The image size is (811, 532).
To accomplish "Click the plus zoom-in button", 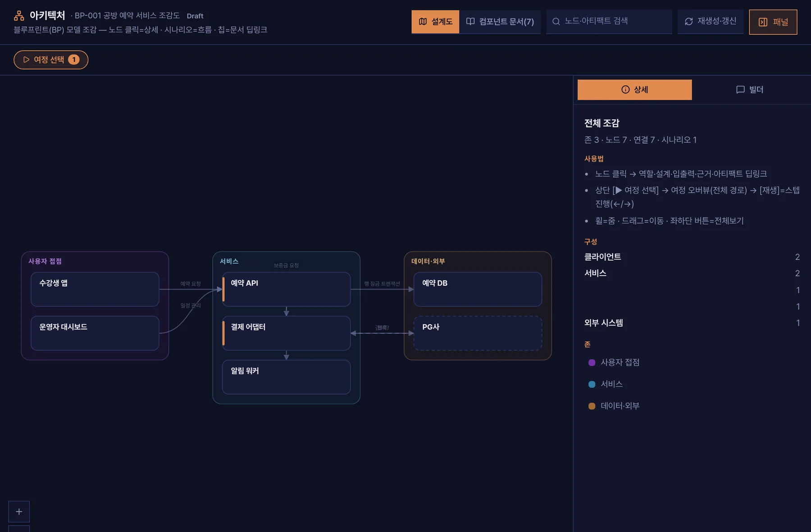I will pyautogui.click(x=19, y=511).
